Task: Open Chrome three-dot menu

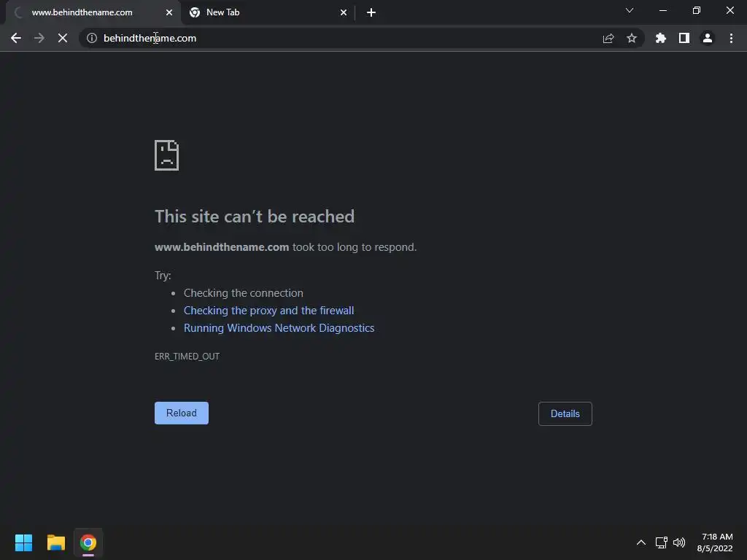Action: [731, 38]
